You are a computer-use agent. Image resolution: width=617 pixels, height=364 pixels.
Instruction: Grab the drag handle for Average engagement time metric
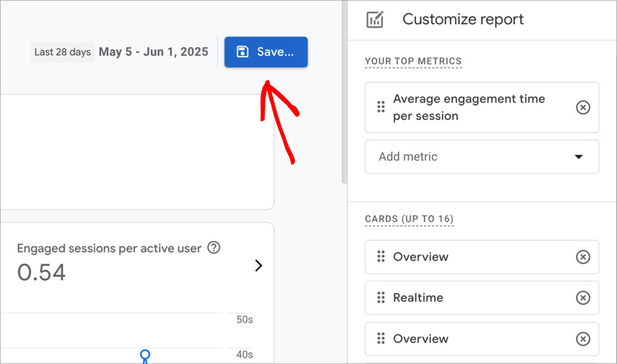click(380, 107)
